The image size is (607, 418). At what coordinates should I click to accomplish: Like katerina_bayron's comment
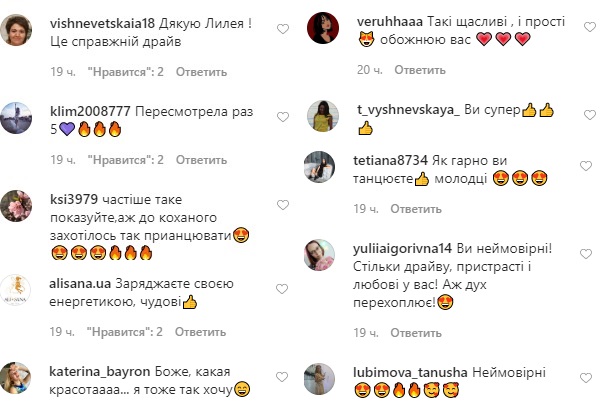point(283,374)
